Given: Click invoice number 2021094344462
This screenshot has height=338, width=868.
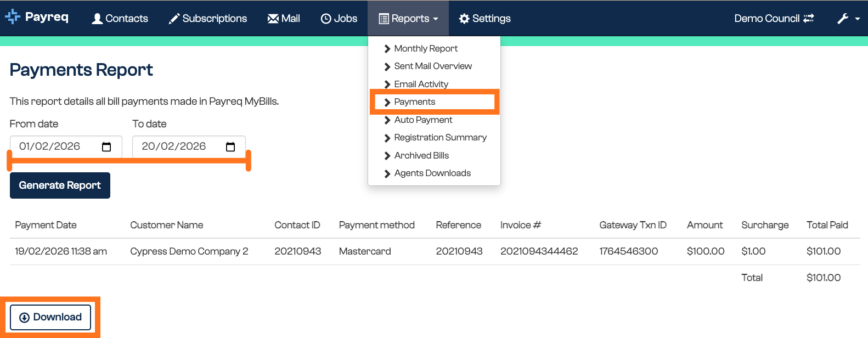Looking at the screenshot, I should coord(539,251).
